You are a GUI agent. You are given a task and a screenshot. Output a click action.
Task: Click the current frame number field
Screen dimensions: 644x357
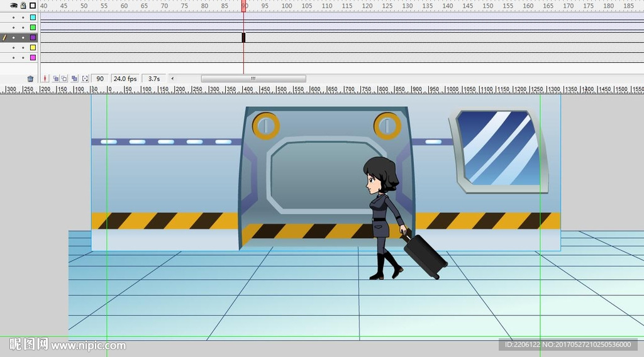coord(100,79)
